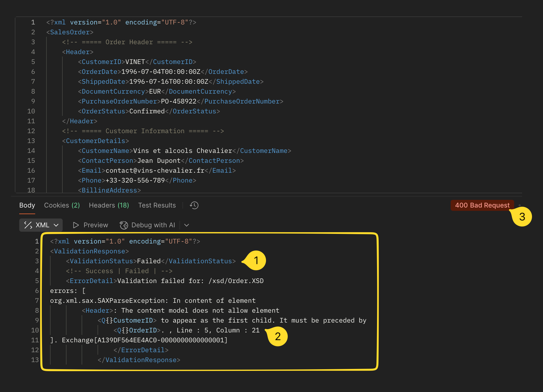543x392 pixels.
Task: Select the Body tab
Action: tap(27, 205)
